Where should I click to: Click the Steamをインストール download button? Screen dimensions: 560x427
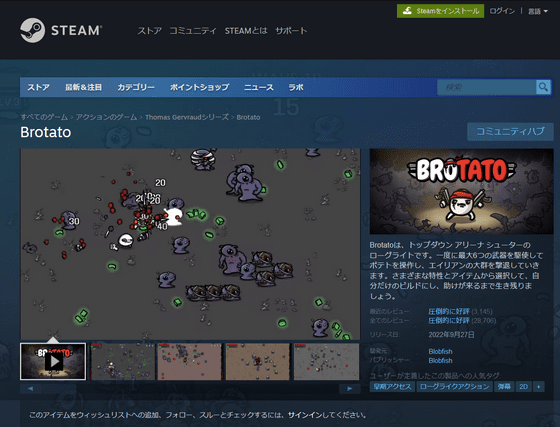pyautogui.click(x=440, y=11)
